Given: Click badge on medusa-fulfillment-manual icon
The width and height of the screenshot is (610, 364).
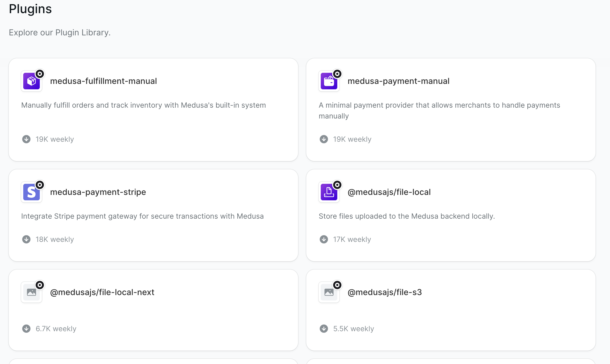Looking at the screenshot, I should point(40,74).
